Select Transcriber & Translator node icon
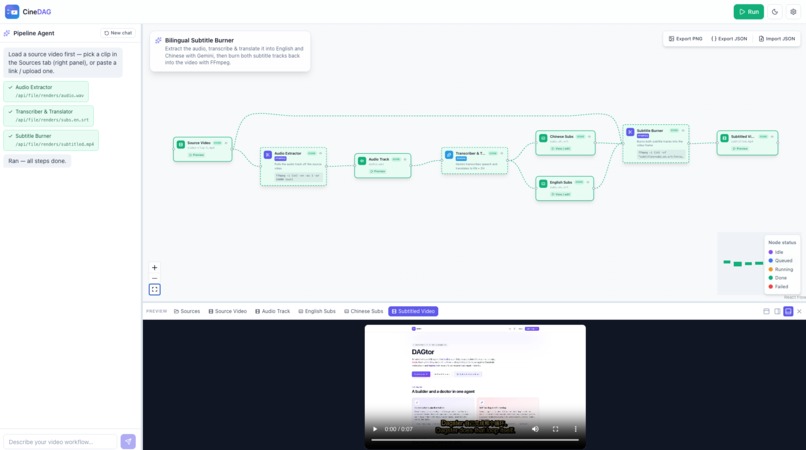This screenshot has width=806, height=450. [x=449, y=155]
